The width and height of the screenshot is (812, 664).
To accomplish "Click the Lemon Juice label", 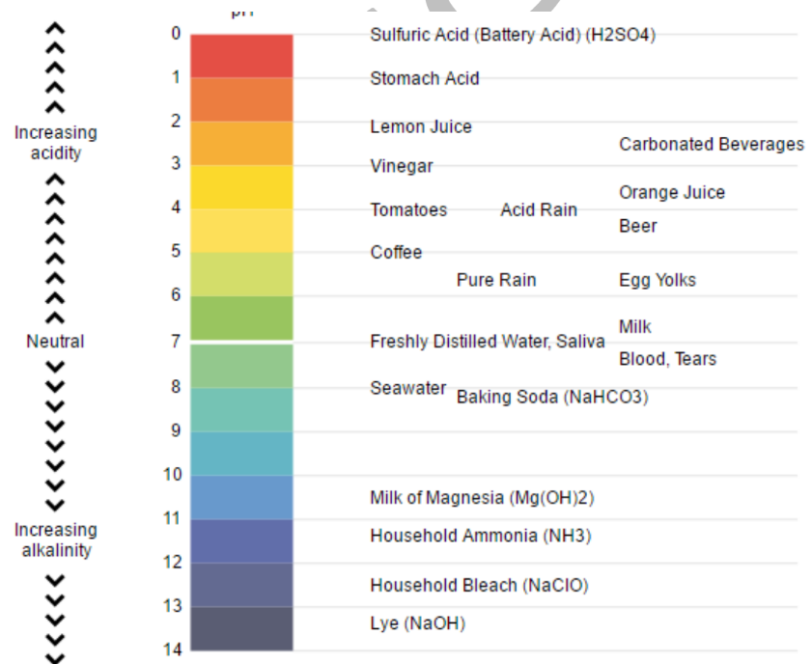I will pyautogui.click(x=421, y=126).
